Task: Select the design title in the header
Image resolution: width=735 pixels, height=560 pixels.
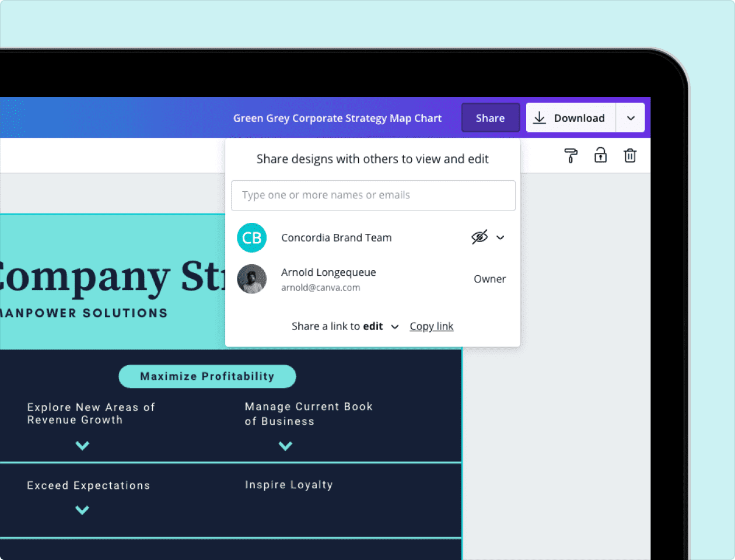Action: click(337, 118)
